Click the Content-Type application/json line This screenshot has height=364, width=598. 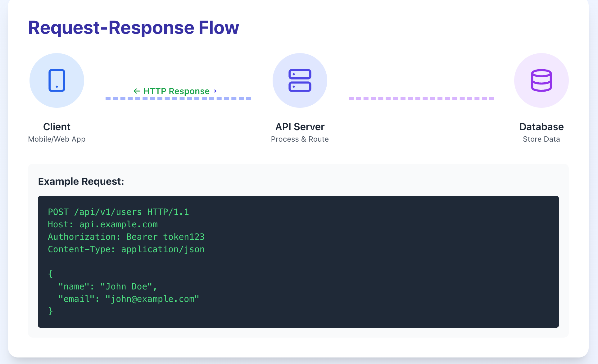coord(126,249)
